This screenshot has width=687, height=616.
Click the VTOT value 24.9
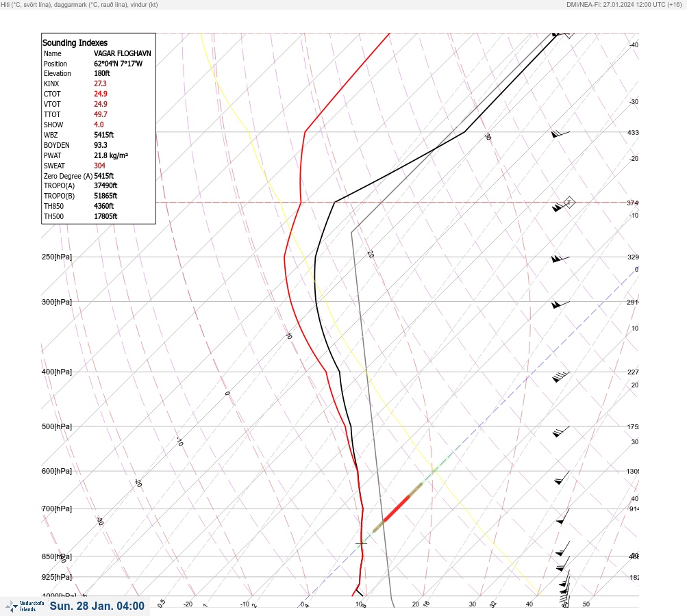coord(100,104)
